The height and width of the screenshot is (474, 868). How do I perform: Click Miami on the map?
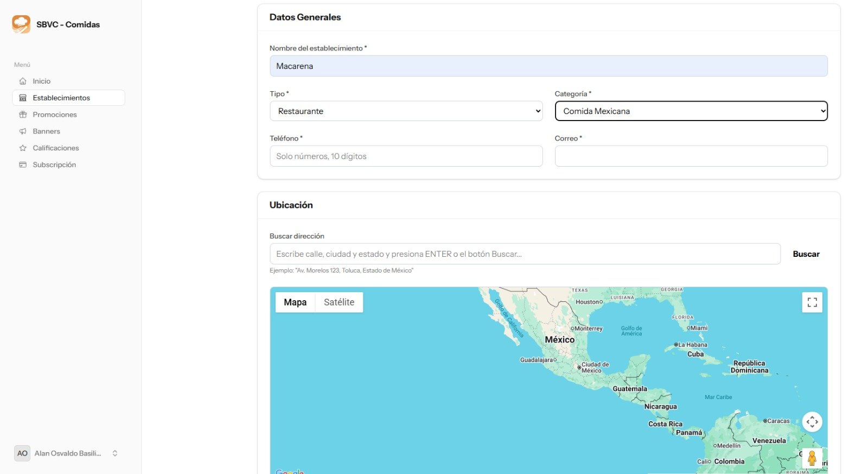tap(698, 328)
